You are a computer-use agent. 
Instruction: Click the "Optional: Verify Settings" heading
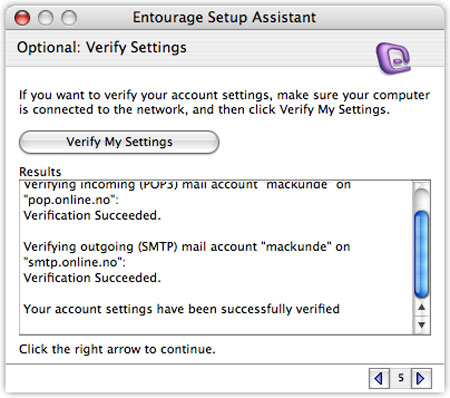(x=102, y=47)
